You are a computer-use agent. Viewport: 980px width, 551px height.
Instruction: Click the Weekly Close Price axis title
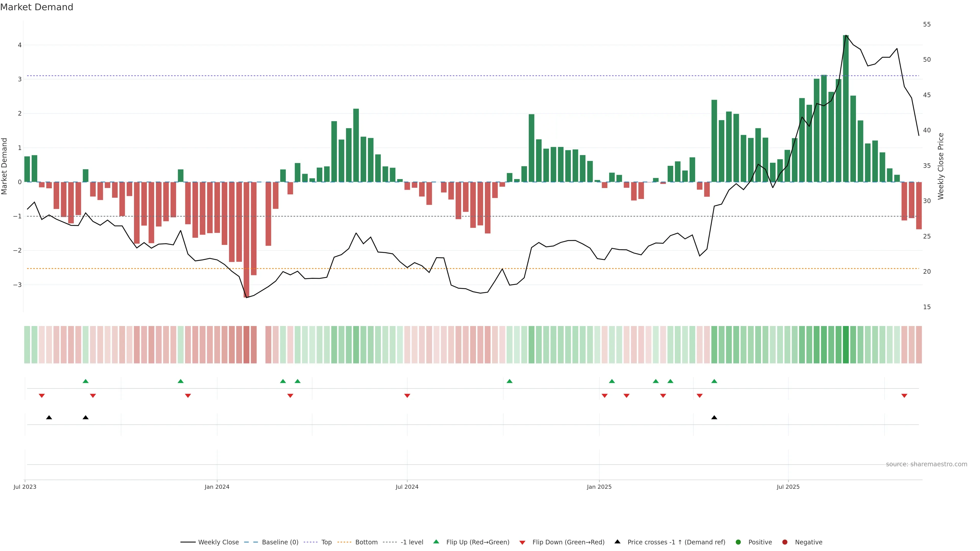(x=941, y=166)
